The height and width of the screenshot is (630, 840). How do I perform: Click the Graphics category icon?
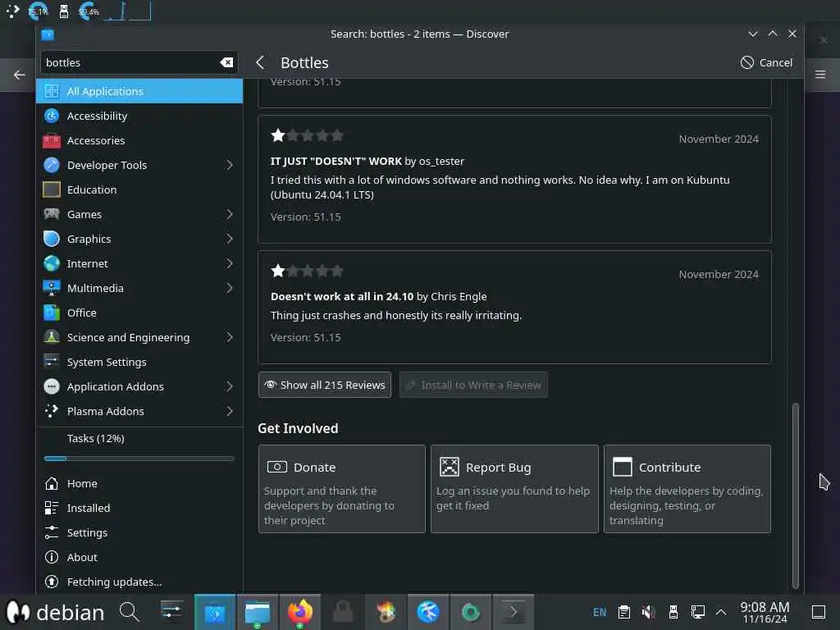coord(52,239)
